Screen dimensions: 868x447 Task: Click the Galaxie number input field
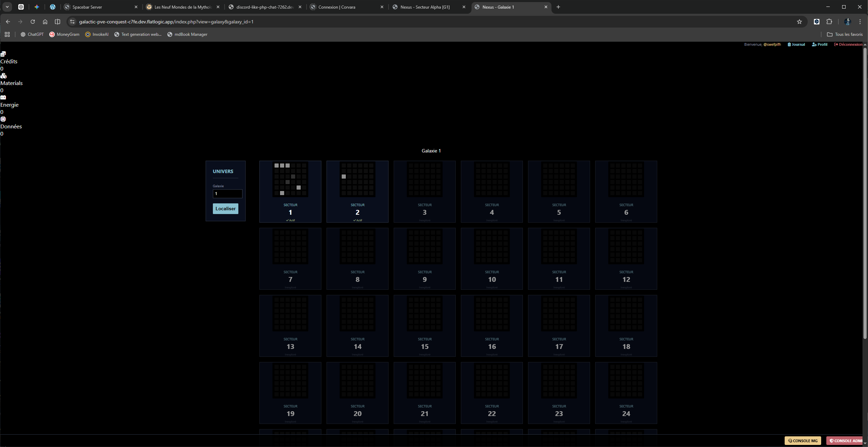pos(227,194)
